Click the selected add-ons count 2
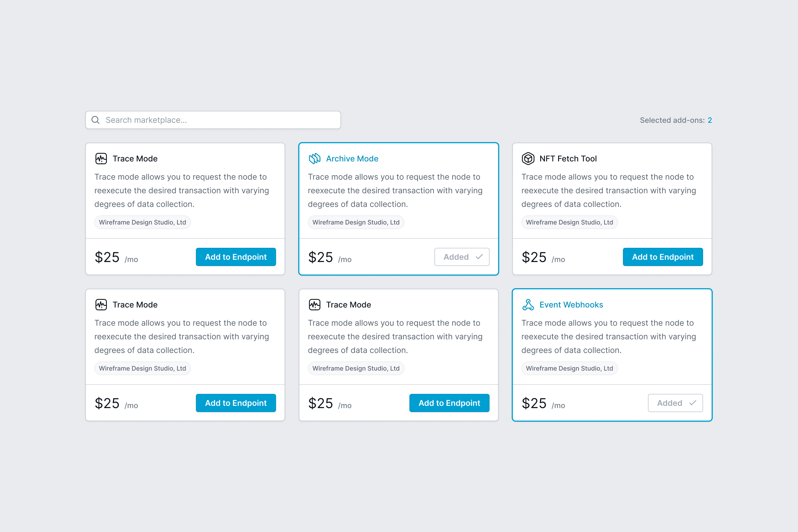Viewport: 798px width, 532px height. 709,120
